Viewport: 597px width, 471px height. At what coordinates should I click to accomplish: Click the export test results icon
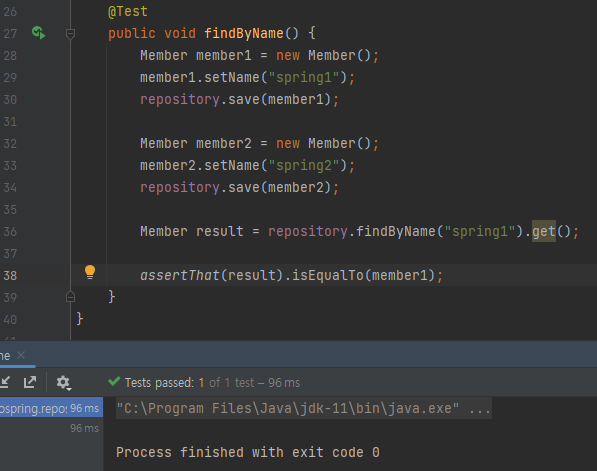[x=30, y=382]
